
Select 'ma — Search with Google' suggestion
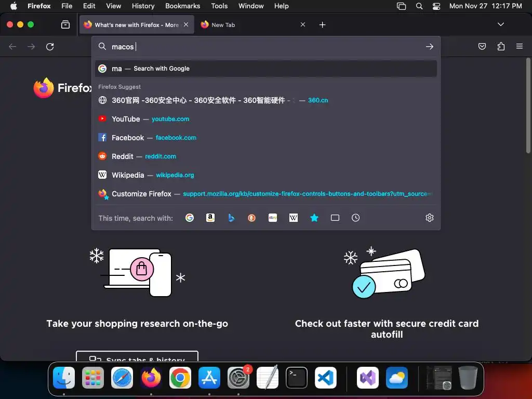pyautogui.click(x=266, y=69)
